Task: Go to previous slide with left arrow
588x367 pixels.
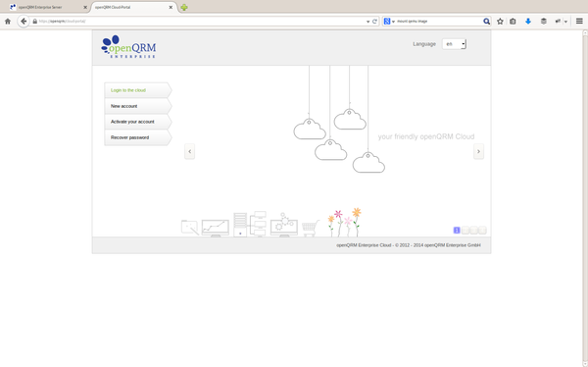Action: (x=189, y=151)
